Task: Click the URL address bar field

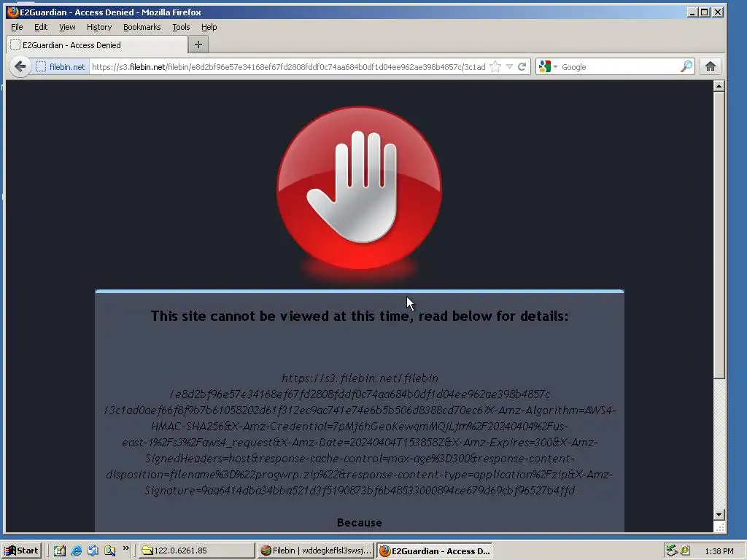Action: tap(288, 66)
